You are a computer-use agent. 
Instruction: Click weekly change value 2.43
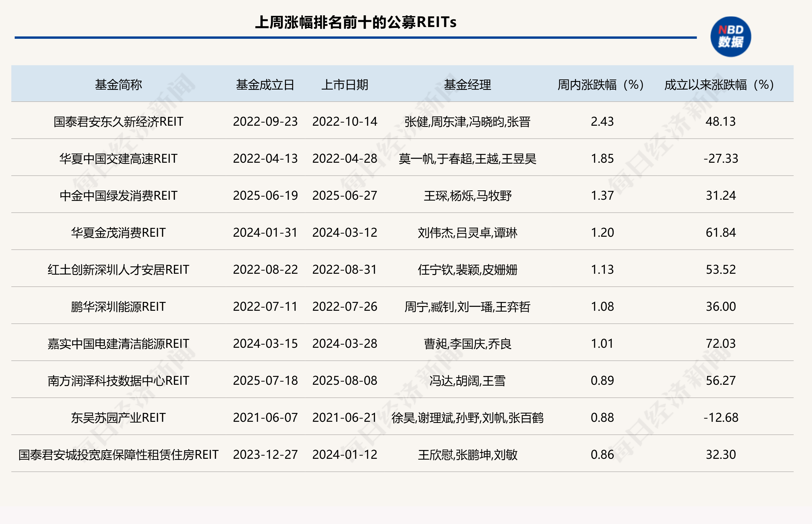click(x=602, y=122)
